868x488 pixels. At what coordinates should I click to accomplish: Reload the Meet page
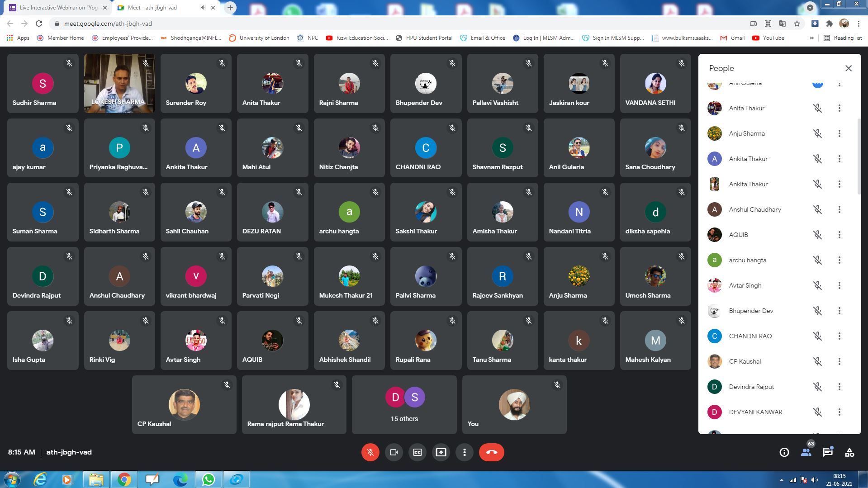point(39,24)
